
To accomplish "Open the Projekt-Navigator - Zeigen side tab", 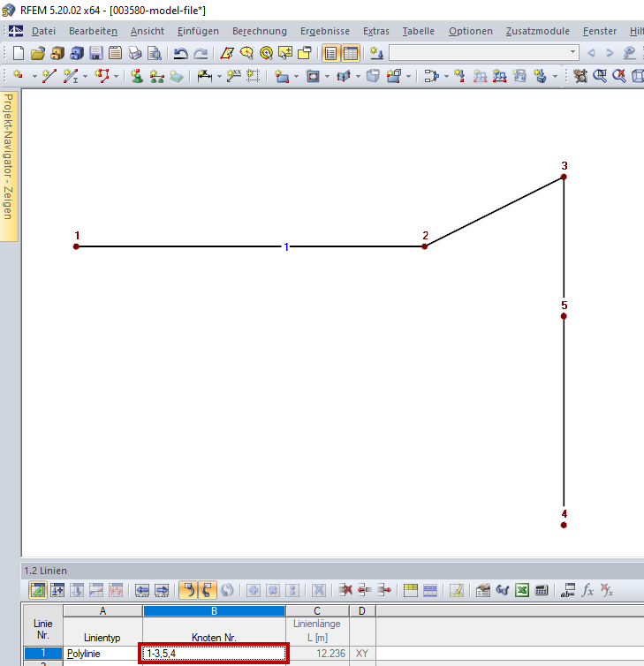I will tap(9, 166).
